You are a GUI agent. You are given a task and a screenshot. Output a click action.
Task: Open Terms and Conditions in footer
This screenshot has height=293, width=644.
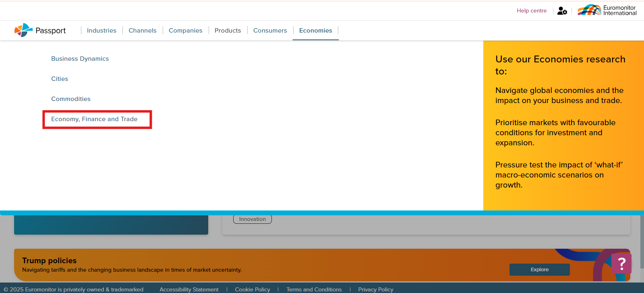tap(314, 289)
